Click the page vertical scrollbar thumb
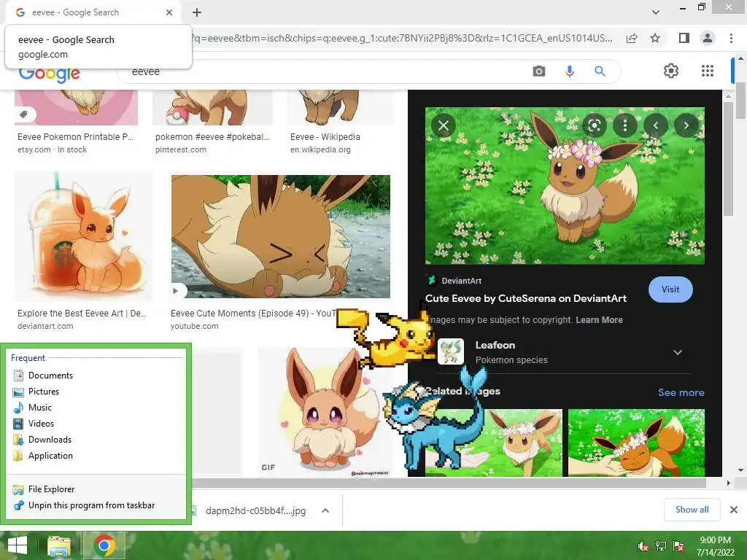Screen dimensions: 747x560 (741, 101)
